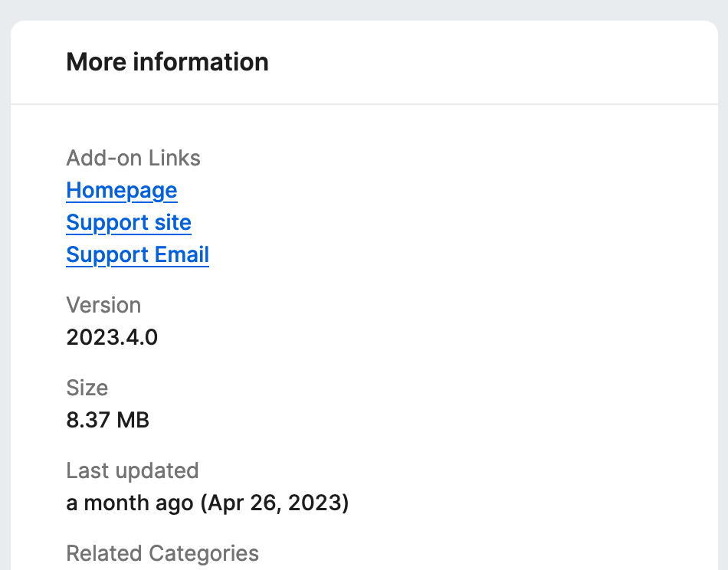The height and width of the screenshot is (570, 728).
Task: Click the word 'More' in the heading
Action: (x=97, y=62)
